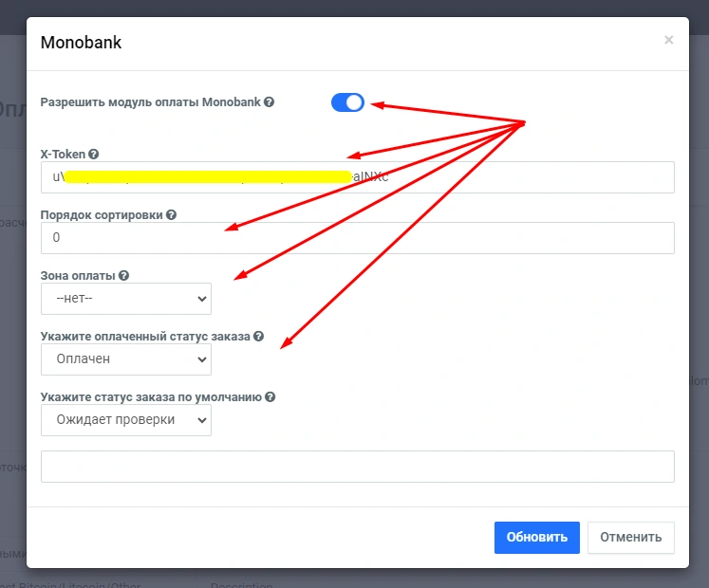Click the X-Token label text
Screen dimensions: 709x588
coord(63,154)
